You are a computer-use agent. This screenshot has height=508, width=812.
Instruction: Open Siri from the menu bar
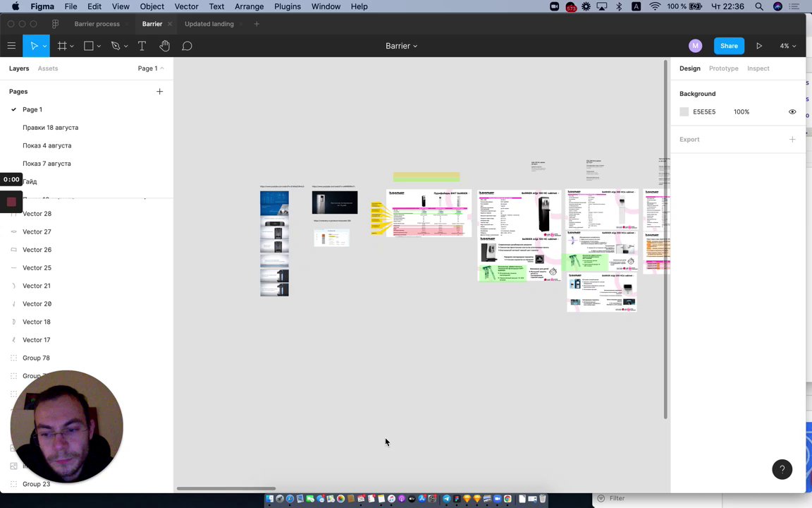coord(777,6)
